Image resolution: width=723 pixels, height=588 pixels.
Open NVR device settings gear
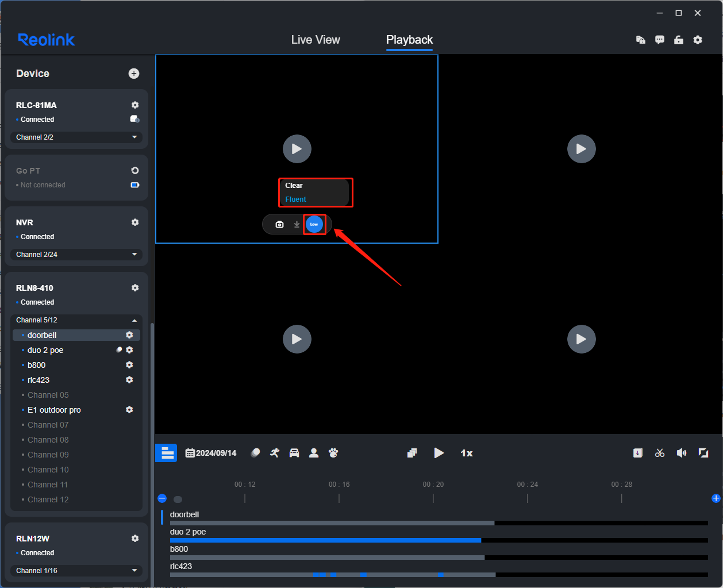[x=135, y=222]
